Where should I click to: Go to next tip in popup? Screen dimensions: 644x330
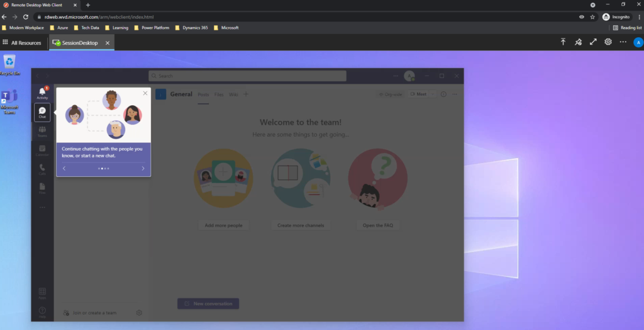(x=143, y=168)
